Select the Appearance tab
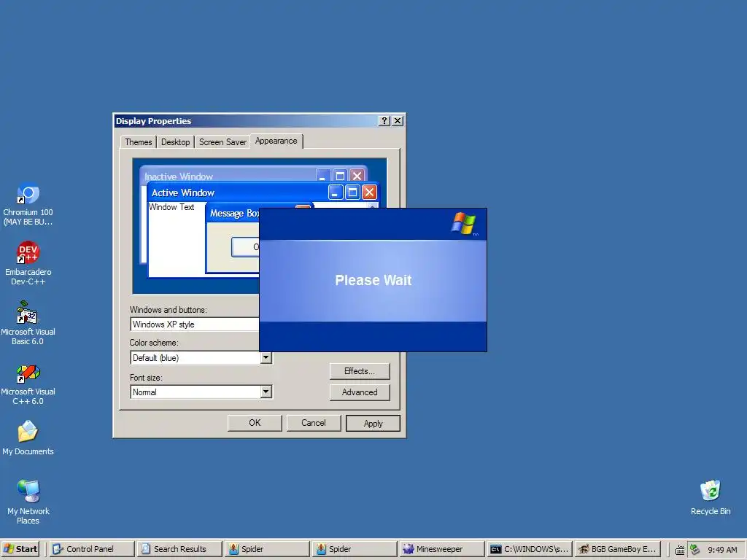 [x=276, y=141]
